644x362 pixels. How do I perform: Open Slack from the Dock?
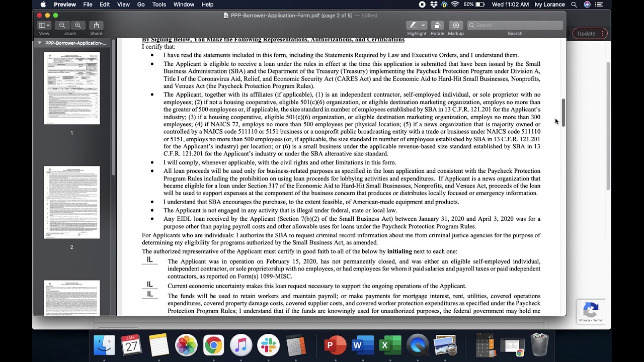268,345
